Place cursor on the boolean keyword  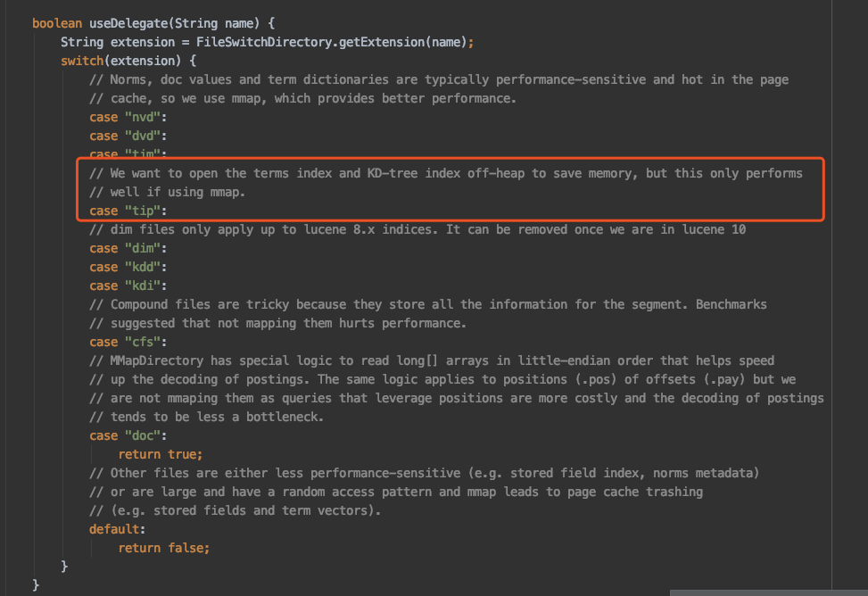coord(57,23)
